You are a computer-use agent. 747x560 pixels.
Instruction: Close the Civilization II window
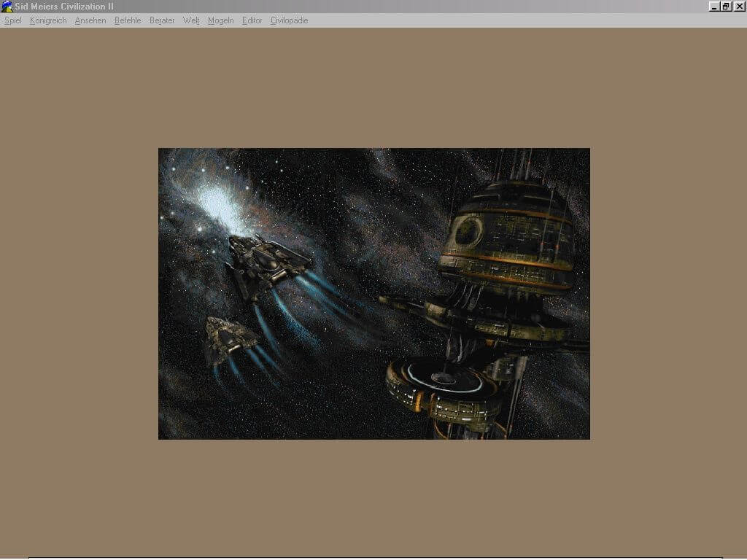pyautogui.click(x=739, y=6)
